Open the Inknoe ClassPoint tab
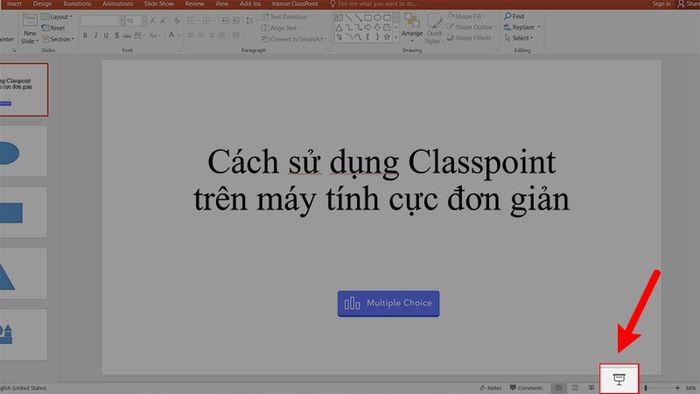Viewport: 700px width, 394px height. pos(295,4)
